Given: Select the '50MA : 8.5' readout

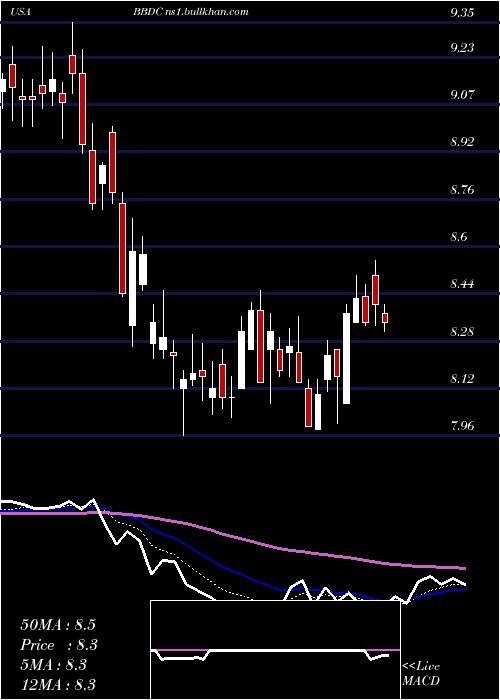Looking at the screenshot, I should (x=58, y=625).
